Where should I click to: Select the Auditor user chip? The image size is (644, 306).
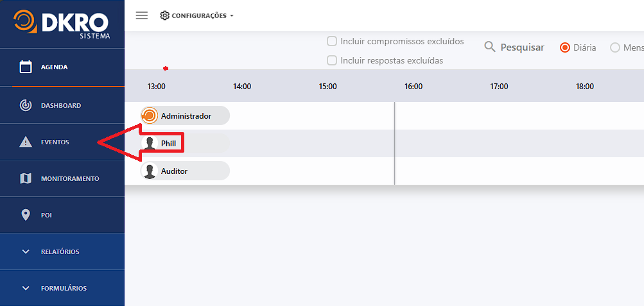tap(185, 171)
